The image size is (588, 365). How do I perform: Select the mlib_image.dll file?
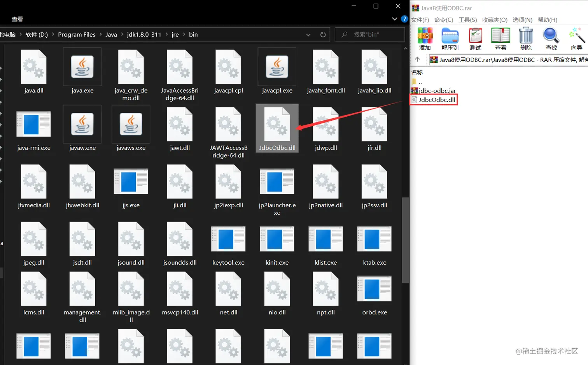[x=131, y=298]
